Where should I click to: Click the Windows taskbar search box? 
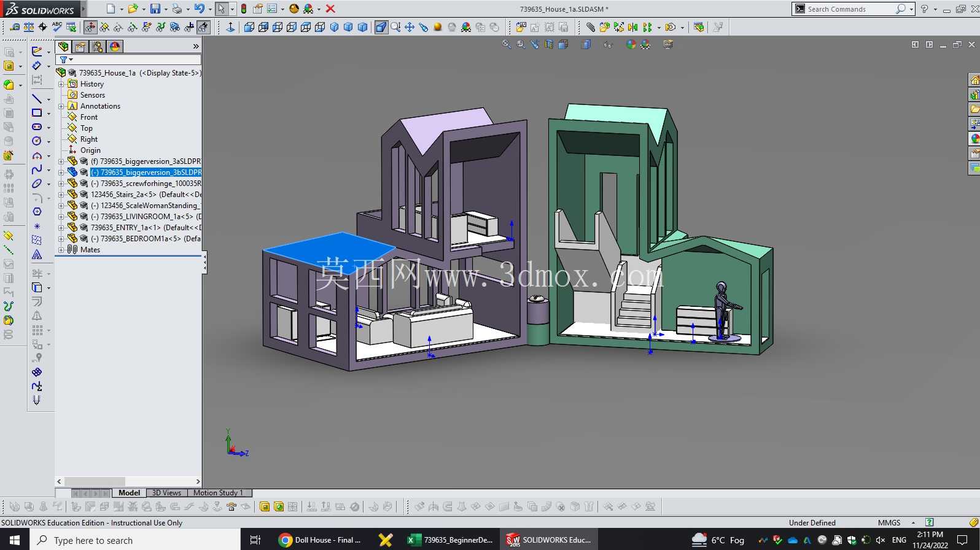[134, 540]
